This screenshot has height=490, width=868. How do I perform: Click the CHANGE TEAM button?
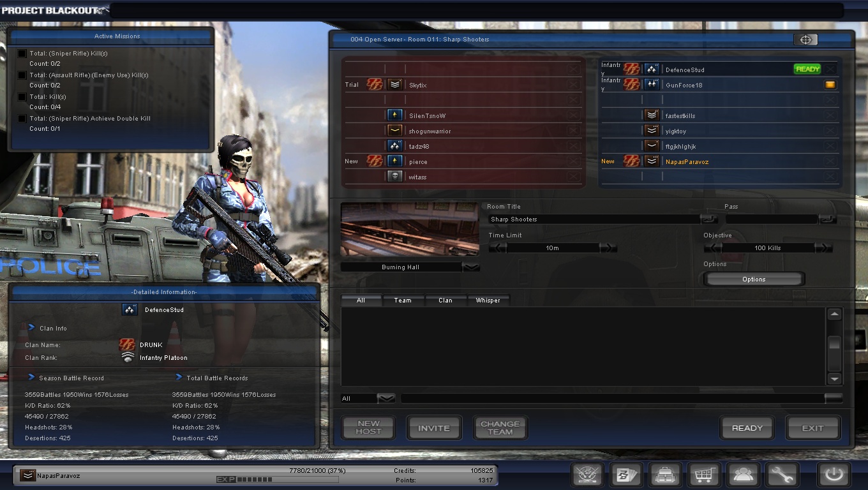tap(500, 428)
